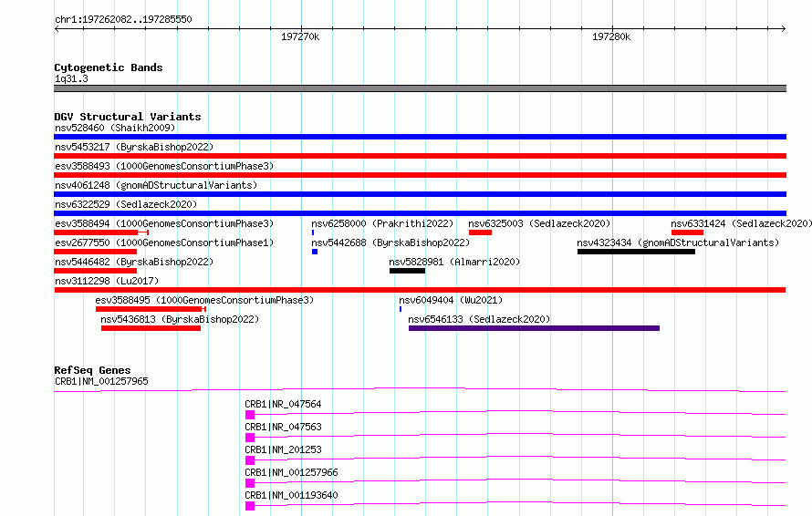Open the nsv4323434 (gnomADStructuralVariants) label

(x=678, y=243)
